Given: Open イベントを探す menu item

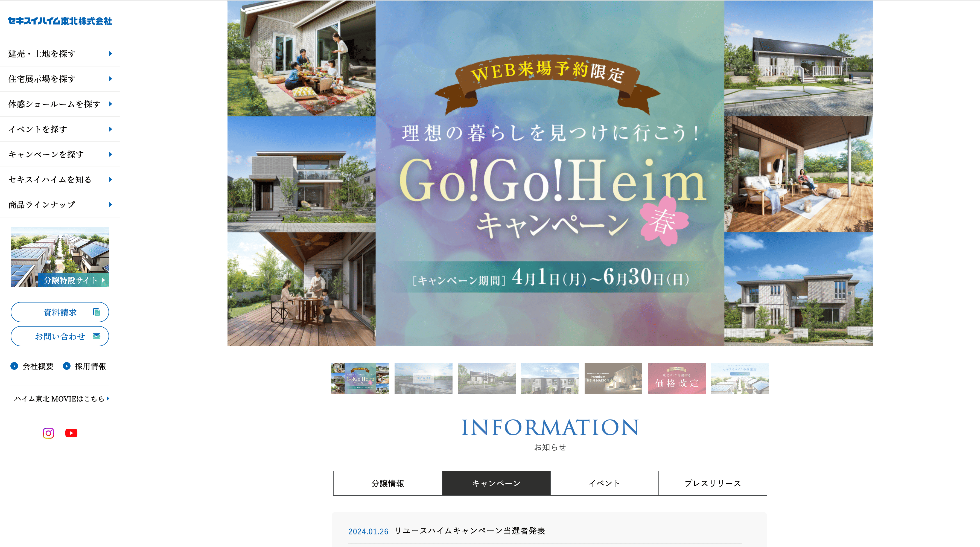Looking at the screenshot, I should pyautogui.click(x=60, y=129).
